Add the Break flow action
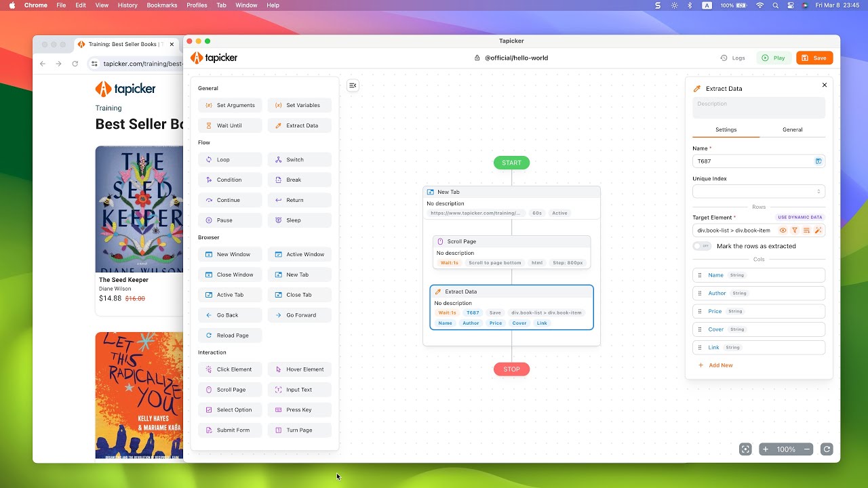Image resolution: width=868 pixels, height=488 pixels. (x=300, y=180)
